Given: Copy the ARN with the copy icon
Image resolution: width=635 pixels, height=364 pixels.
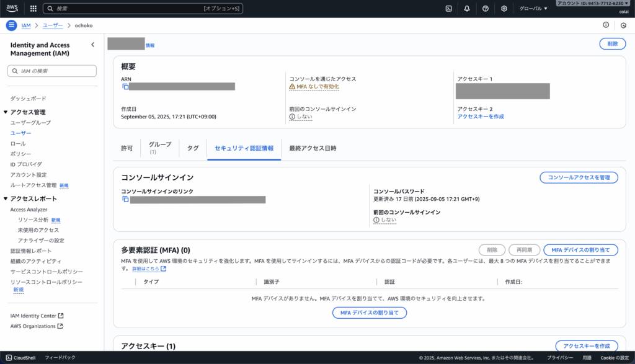Looking at the screenshot, I should pos(125,87).
